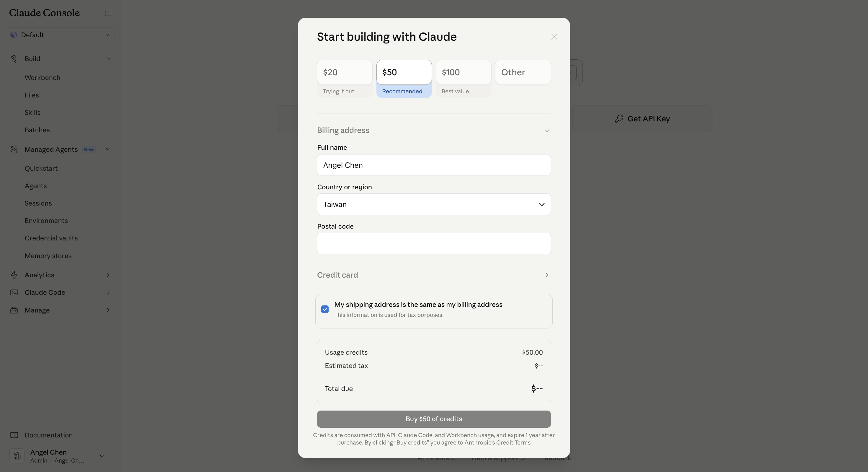Click the Managed Agents icon
This screenshot has height=472, width=868.
[14, 149]
